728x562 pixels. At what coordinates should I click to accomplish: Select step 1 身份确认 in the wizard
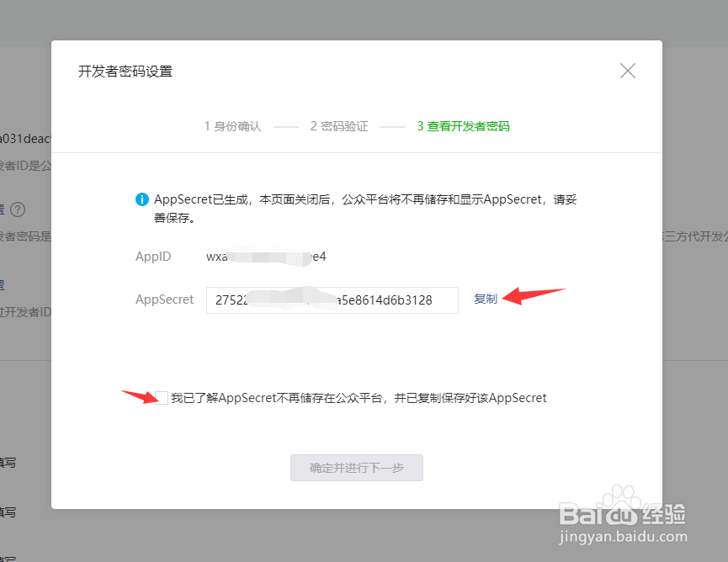coord(232,126)
